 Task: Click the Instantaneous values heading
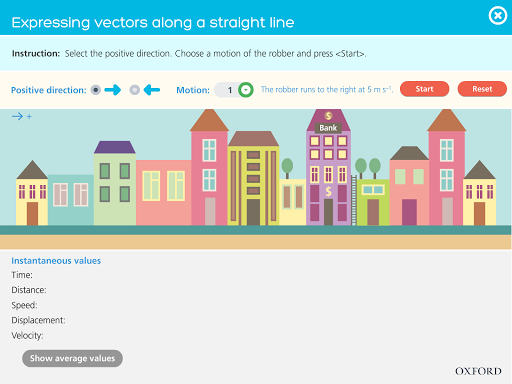(56, 261)
